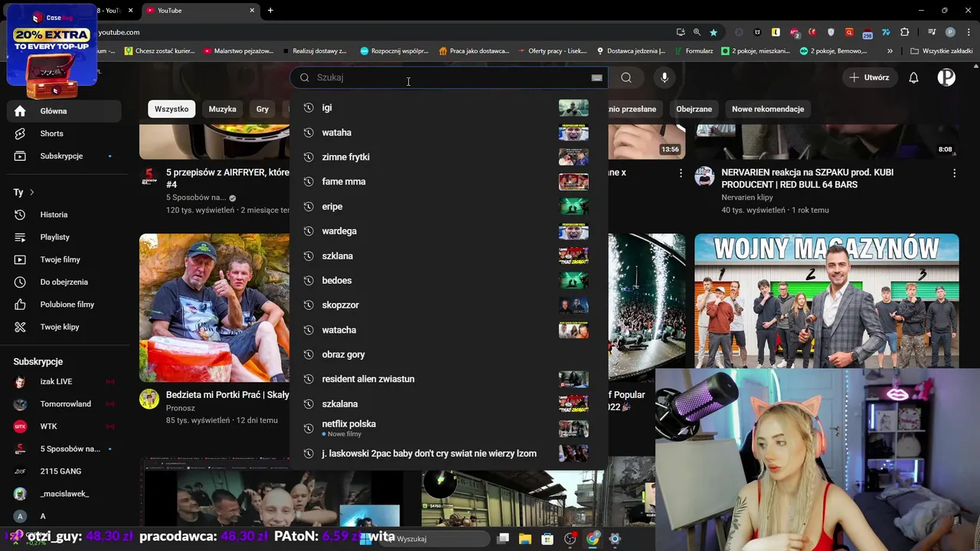Choose search suggestion 'watacha'
Screen dimensions: 980x551
[x=449, y=330]
